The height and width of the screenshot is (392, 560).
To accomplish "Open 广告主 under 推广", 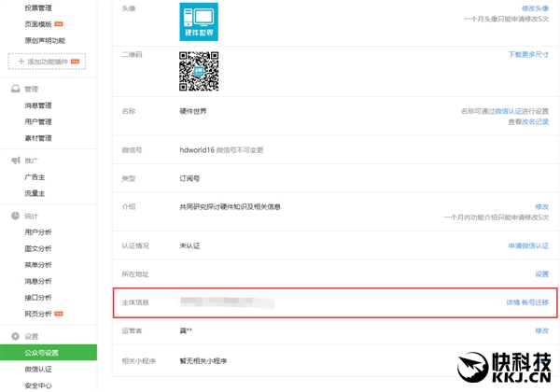I will coord(35,177).
